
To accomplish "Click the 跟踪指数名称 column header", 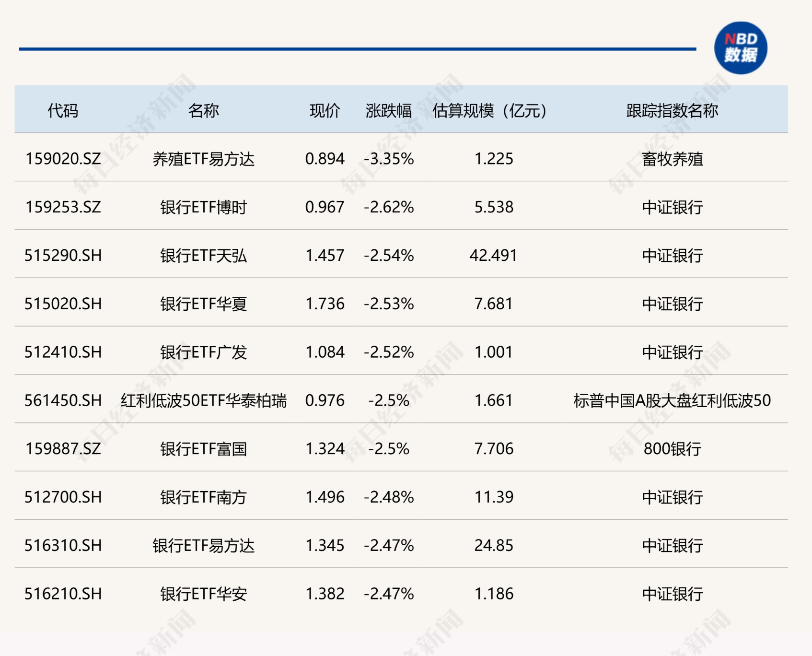I will pyautogui.click(x=672, y=111).
